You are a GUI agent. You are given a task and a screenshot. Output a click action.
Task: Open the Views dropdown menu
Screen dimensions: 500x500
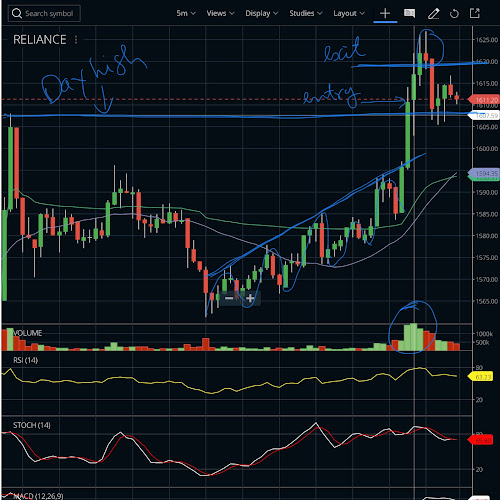220,13
